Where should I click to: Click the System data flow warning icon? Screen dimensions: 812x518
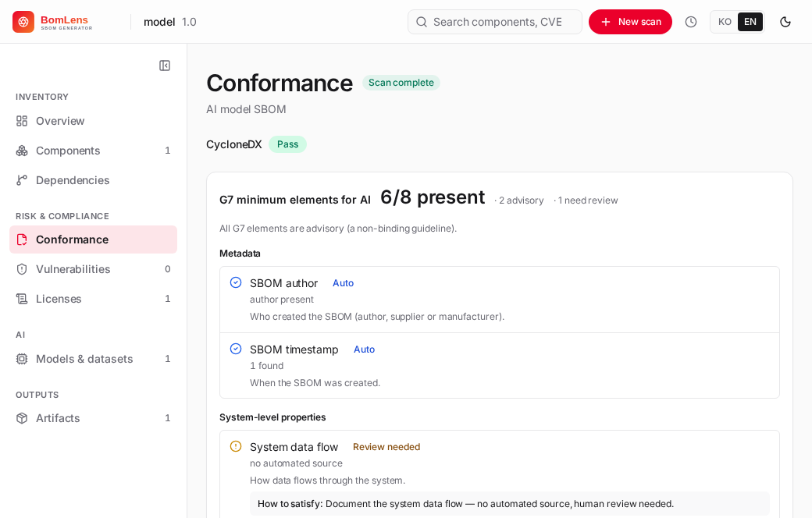pos(236,446)
